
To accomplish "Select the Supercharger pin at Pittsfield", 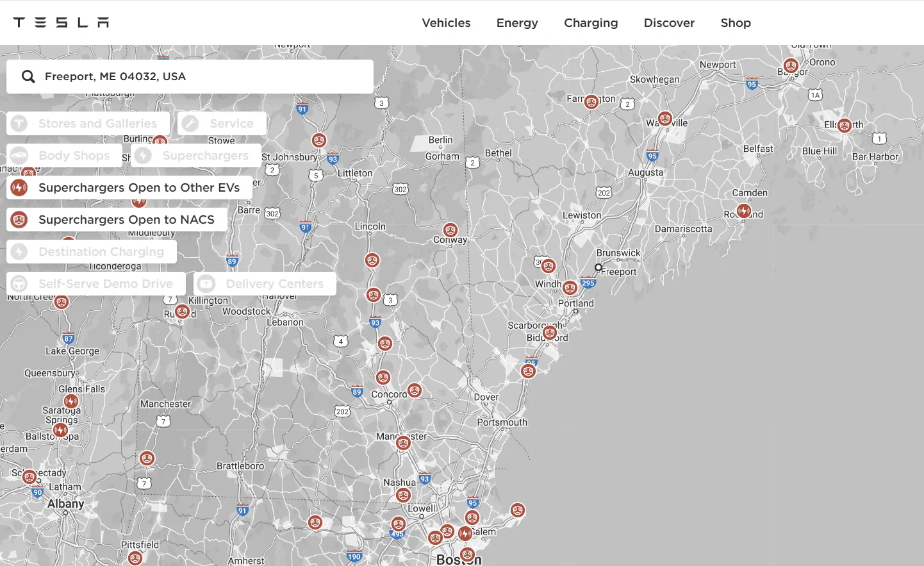I will click(x=135, y=558).
